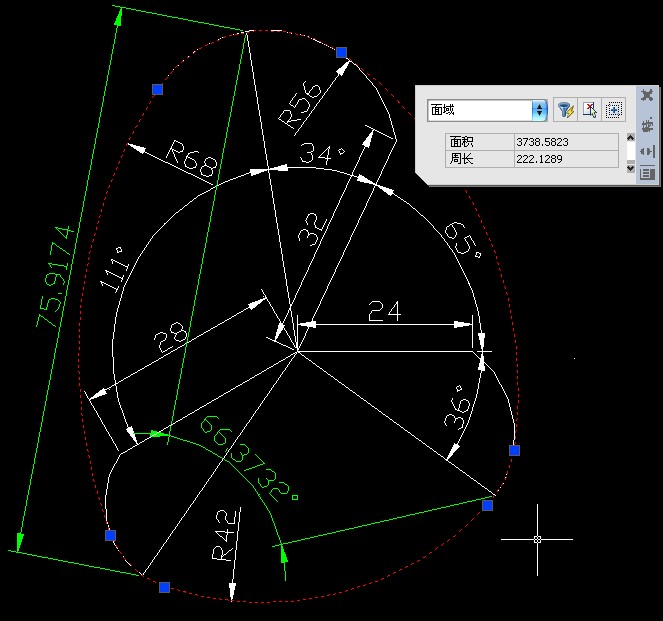Screen dimensions: 663x621
Task: Click the R68 radius dimension text
Action: (x=192, y=159)
